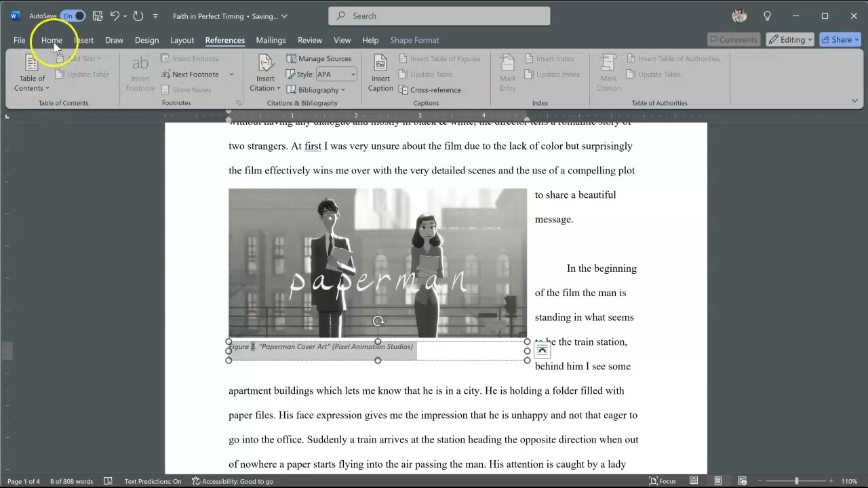Click the Undo arrow
The height and width of the screenshot is (488, 868).
click(x=115, y=16)
